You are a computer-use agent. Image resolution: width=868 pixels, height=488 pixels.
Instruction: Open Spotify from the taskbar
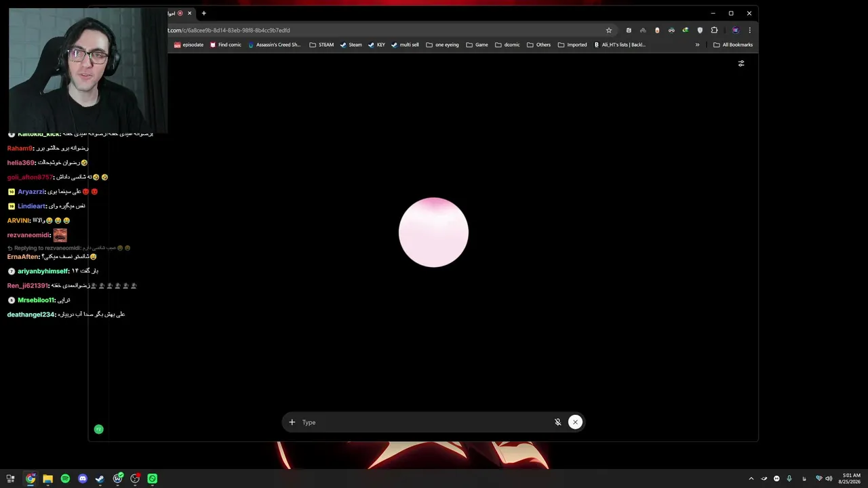click(x=65, y=479)
